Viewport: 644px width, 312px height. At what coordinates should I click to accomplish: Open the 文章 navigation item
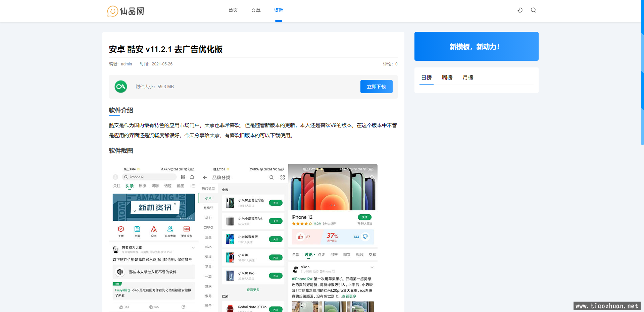tap(256, 10)
